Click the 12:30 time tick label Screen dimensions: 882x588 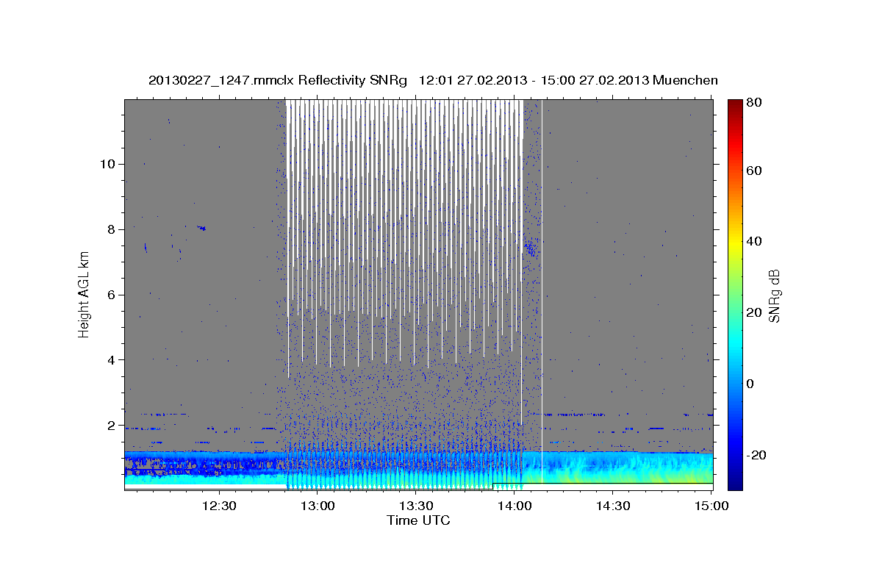[x=220, y=506]
